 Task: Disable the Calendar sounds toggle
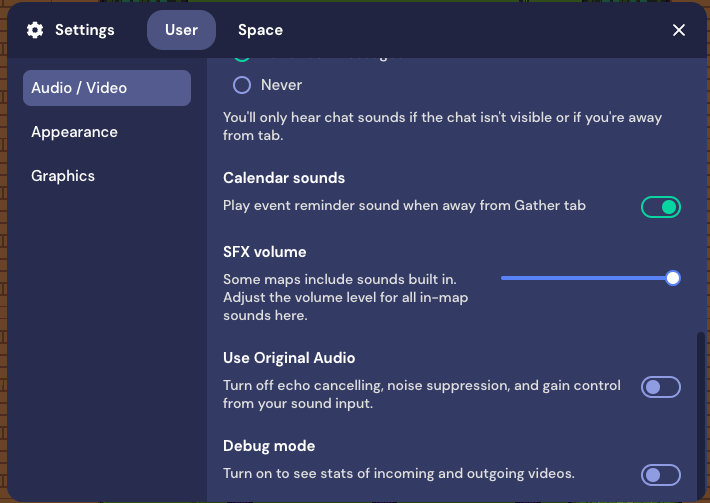661,207
